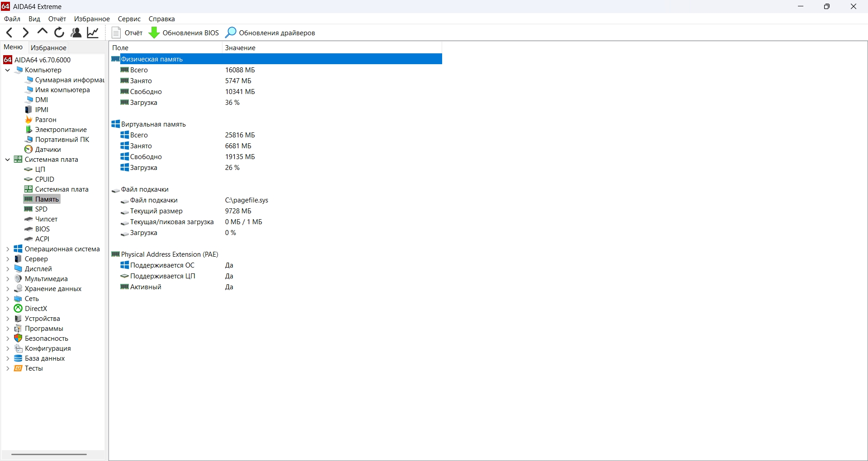This screenshot has width=868, height=461.
Task: Click the Поле column header
Action: pyautogui.click(x=165, y=47)
